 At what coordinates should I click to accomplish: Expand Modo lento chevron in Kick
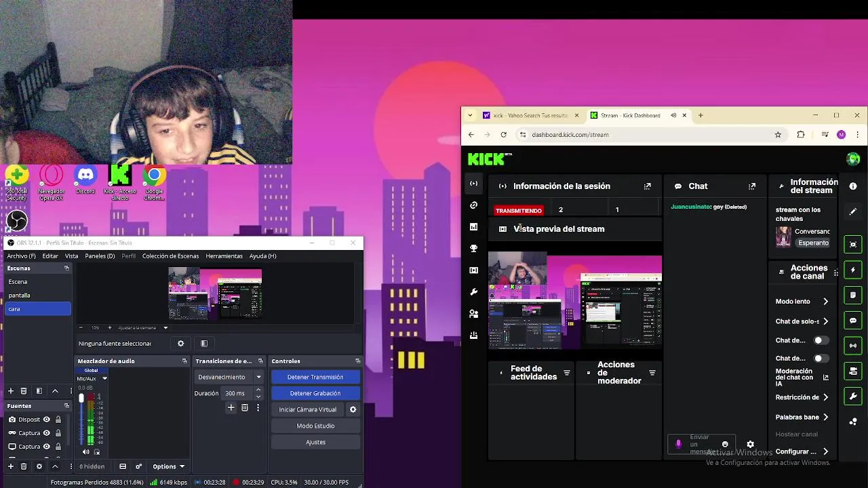pos(825,302)
